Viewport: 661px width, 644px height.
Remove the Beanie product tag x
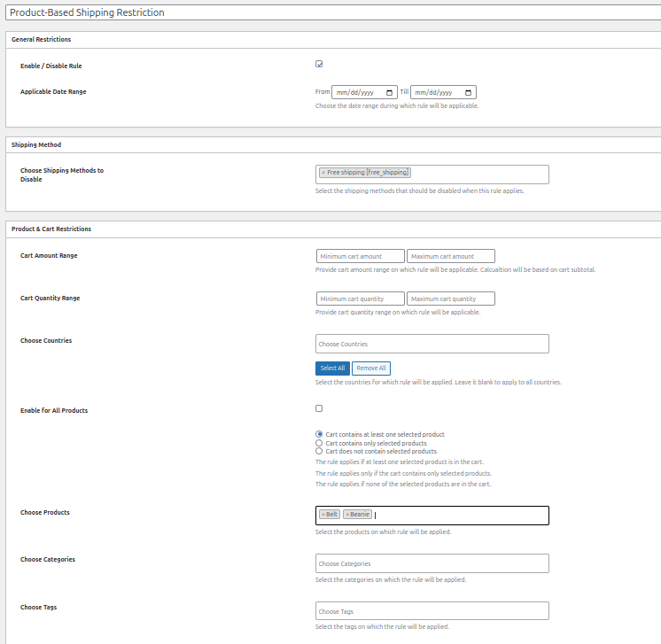pos(347,515)
